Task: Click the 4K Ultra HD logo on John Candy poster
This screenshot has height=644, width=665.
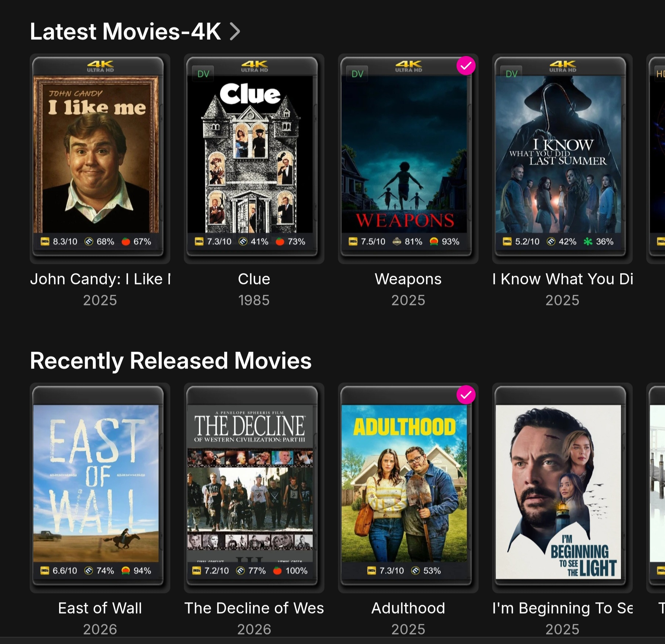Action: coord(100,66)
